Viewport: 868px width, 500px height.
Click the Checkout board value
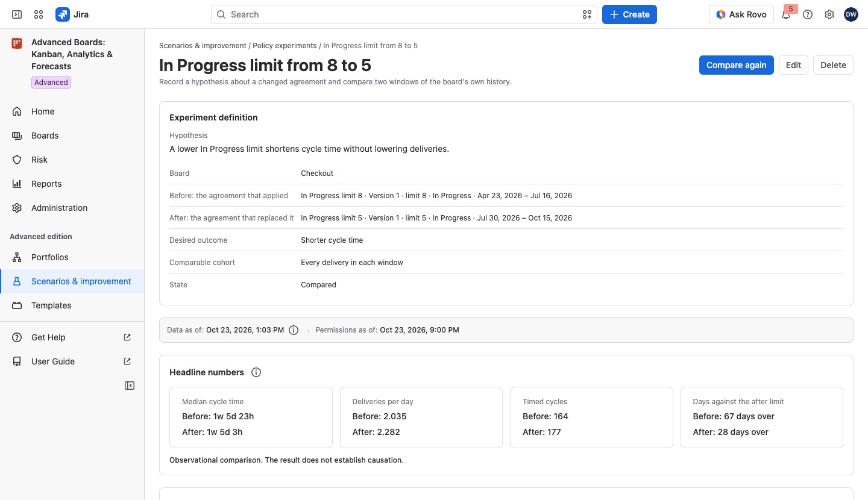coord(317,173)
